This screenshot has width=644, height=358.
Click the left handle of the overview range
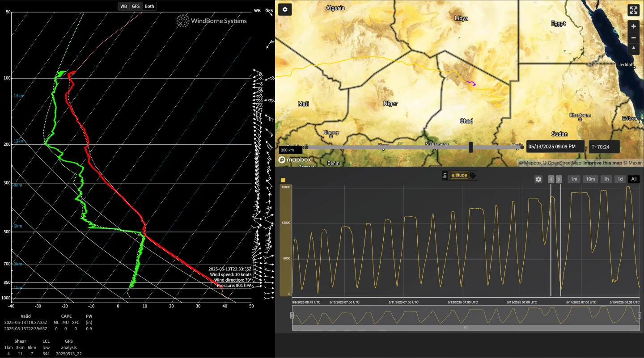292,316
